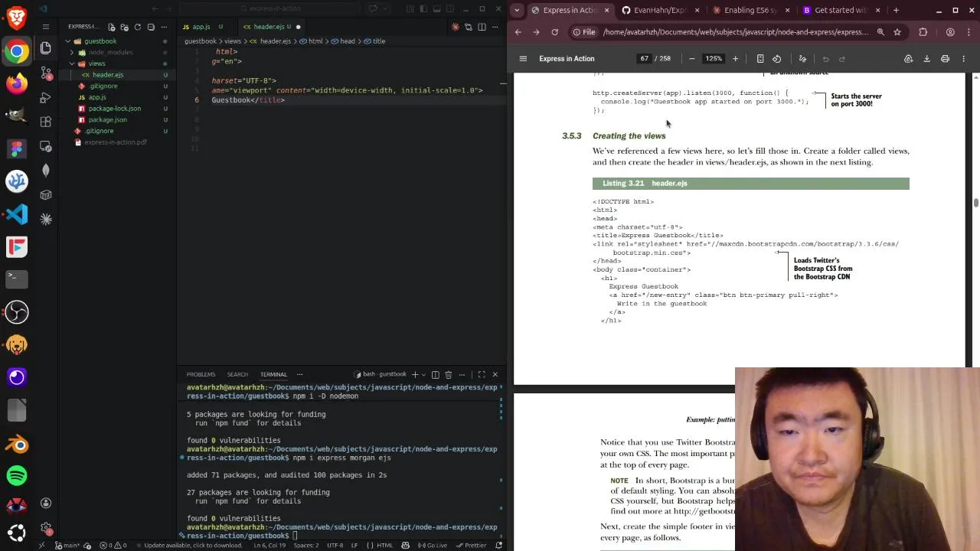Viewport: 980px width, 551px height.
Task: Switch to PROBLEMS panel tab
Action: pyautogui.click(x=201, y=374)
